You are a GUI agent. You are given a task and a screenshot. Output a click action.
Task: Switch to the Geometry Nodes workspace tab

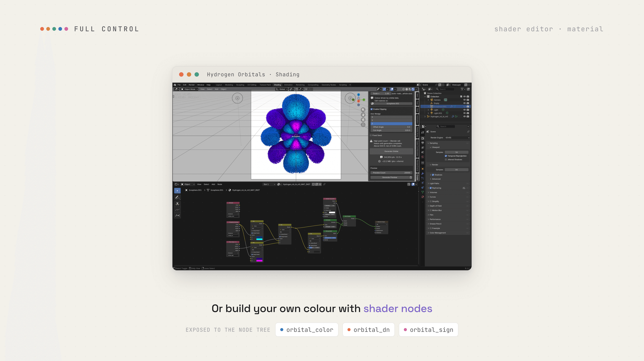(x=329, y=85)
